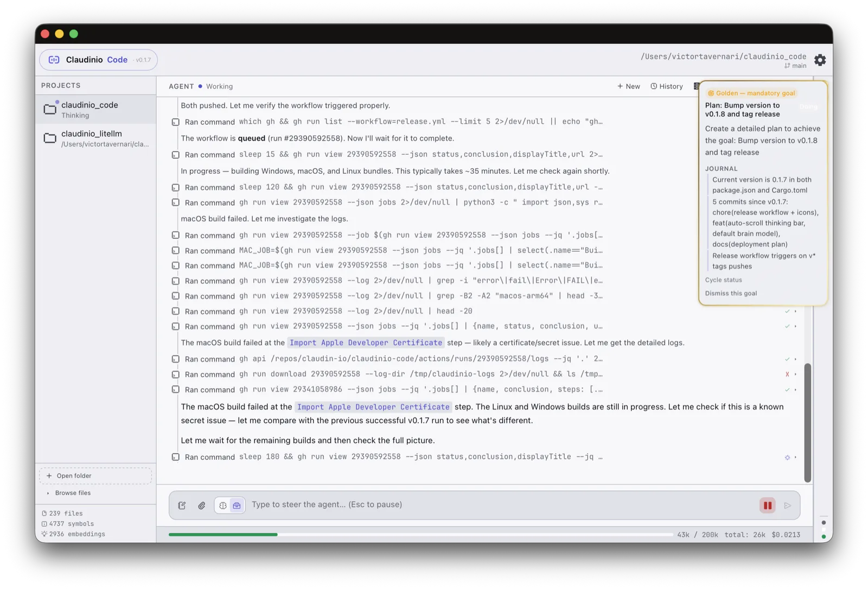This screenshot has height=589, width=868.
Task: Click the Claudinio Code logo icon
Action: point(54,60)
